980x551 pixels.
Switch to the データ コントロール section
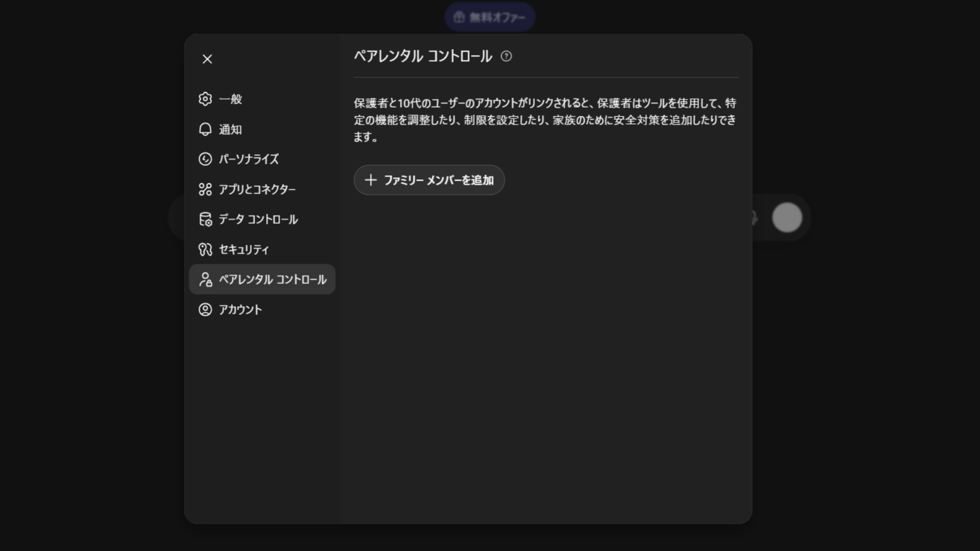[x=258, y=219]
